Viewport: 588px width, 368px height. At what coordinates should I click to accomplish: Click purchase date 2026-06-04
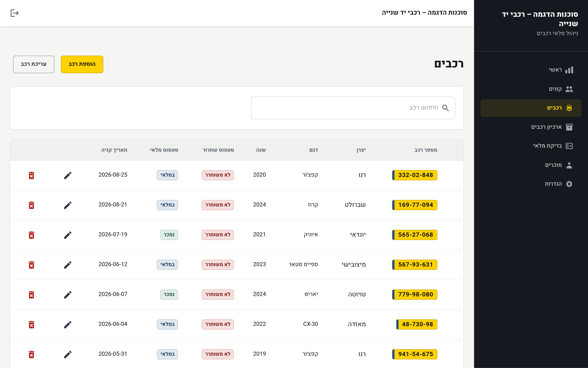point(113,324)
